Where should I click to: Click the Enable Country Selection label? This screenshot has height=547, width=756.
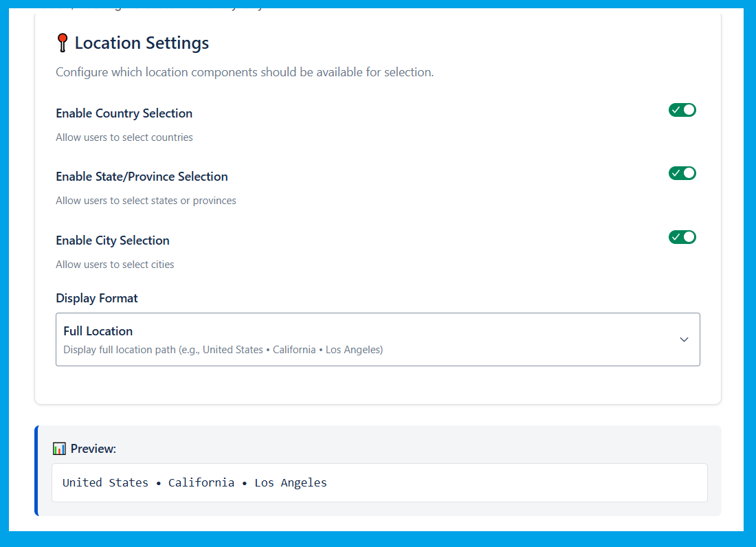[x=124, y=113]
